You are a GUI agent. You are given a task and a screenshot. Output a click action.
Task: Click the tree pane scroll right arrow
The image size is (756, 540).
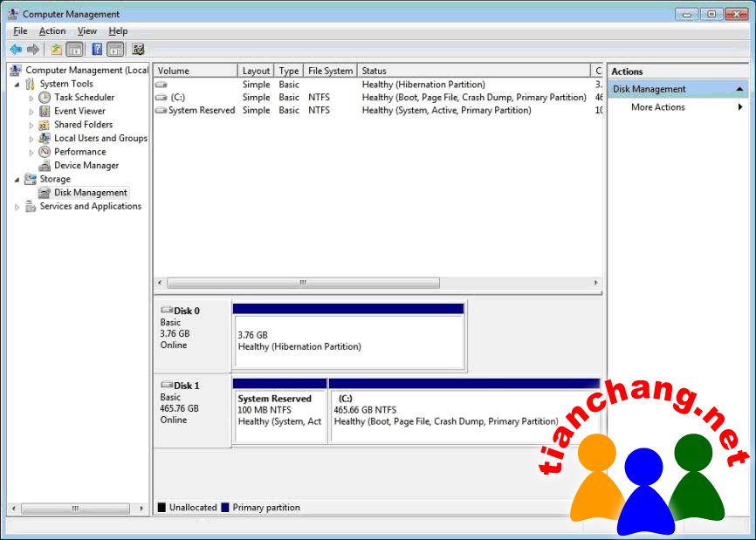point(141,509)
